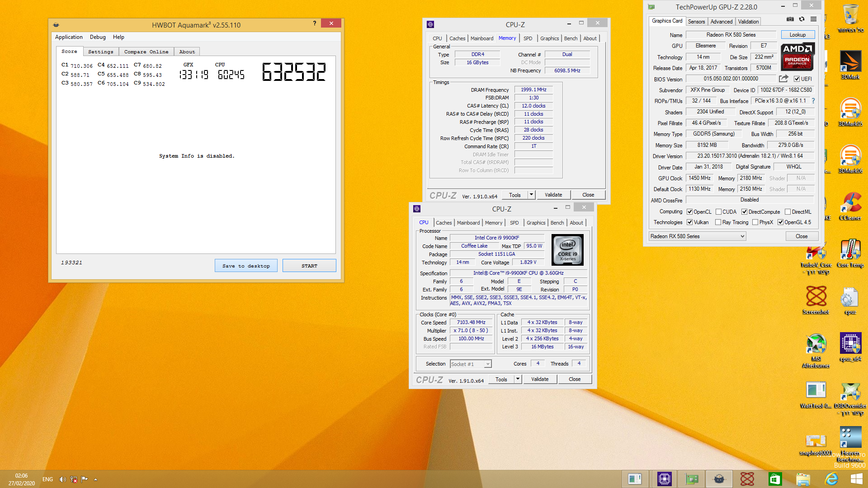Open Recycle Bin on desktop
The width and height of the screenshot is (868, 488).
tap(850, 18)
